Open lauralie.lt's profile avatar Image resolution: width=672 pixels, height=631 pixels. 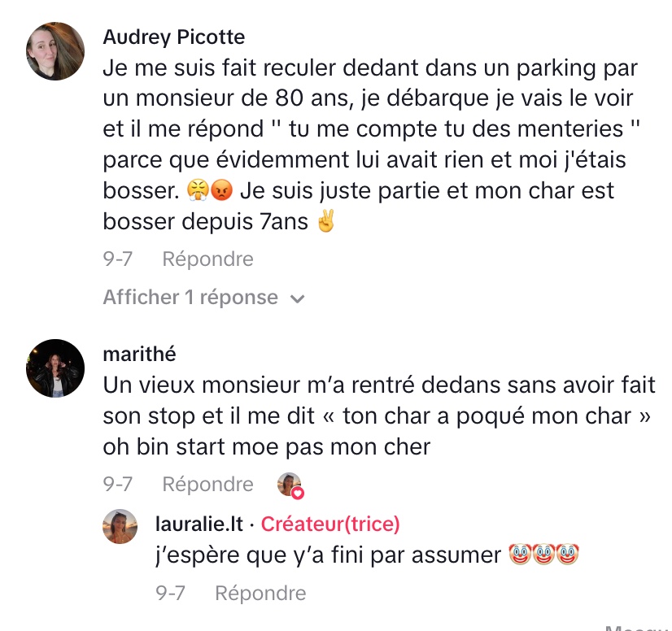[120, 527]
